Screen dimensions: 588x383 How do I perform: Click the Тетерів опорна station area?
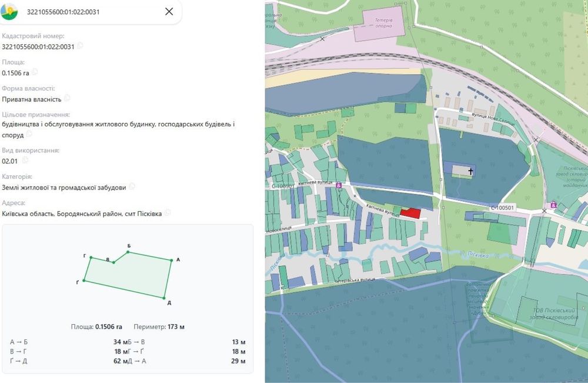(380, 23)
